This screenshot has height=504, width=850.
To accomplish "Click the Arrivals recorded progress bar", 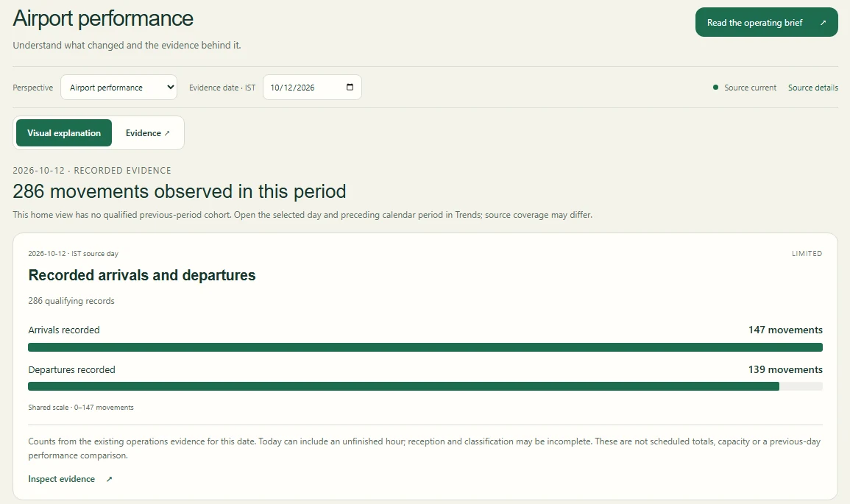I will 425,347.
